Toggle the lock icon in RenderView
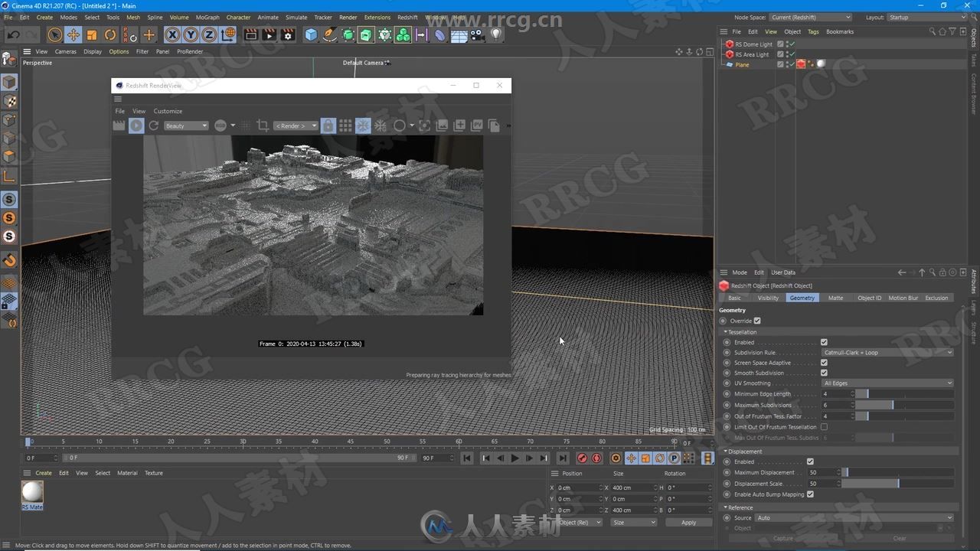This screenshot has height=551, width=980. (x=328, y=126)
